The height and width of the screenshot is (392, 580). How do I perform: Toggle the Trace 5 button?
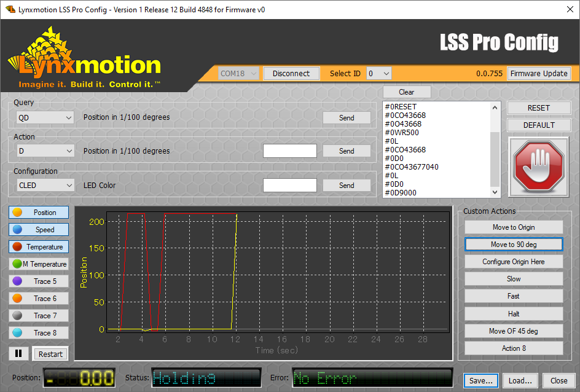39,281
